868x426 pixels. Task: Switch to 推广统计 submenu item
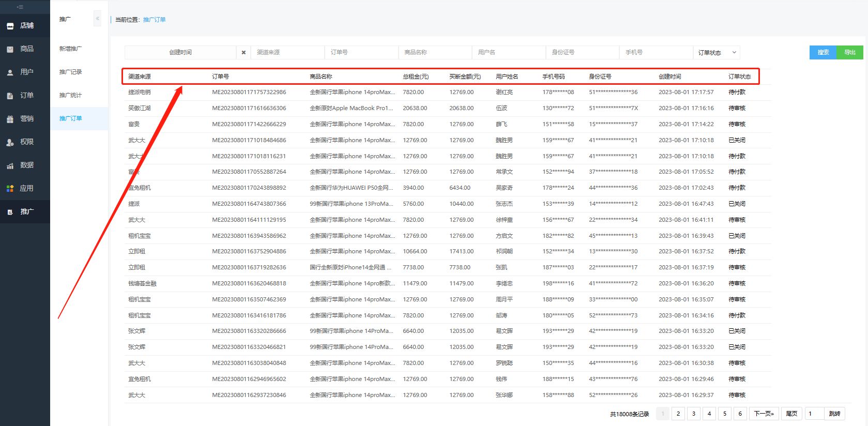70,95
